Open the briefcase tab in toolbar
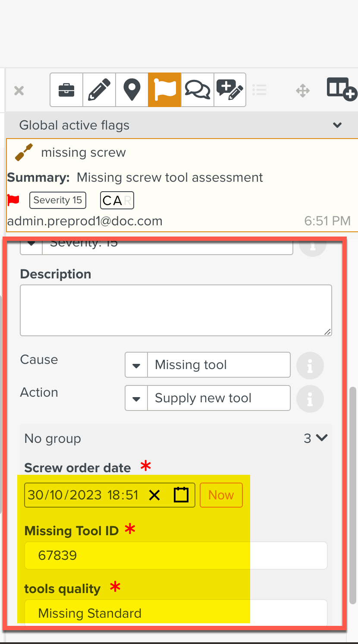The width and height of the screenshot is (358, 644). [x=66, y=90]
